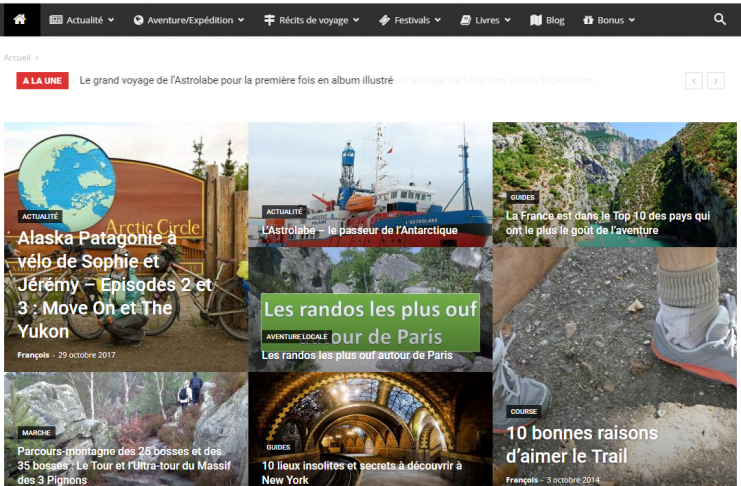
Task: Open the Blog menu label
Action: pos(555,20)
